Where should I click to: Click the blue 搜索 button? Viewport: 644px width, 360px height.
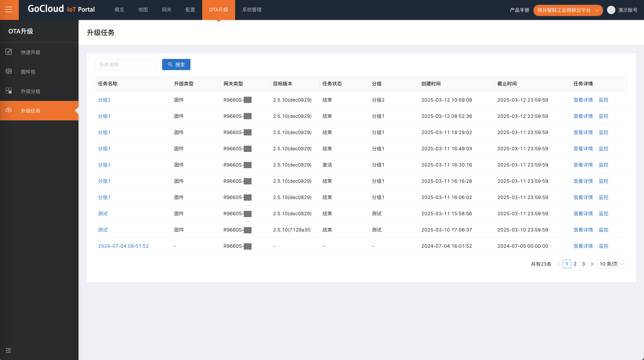[x=176, y=64]
